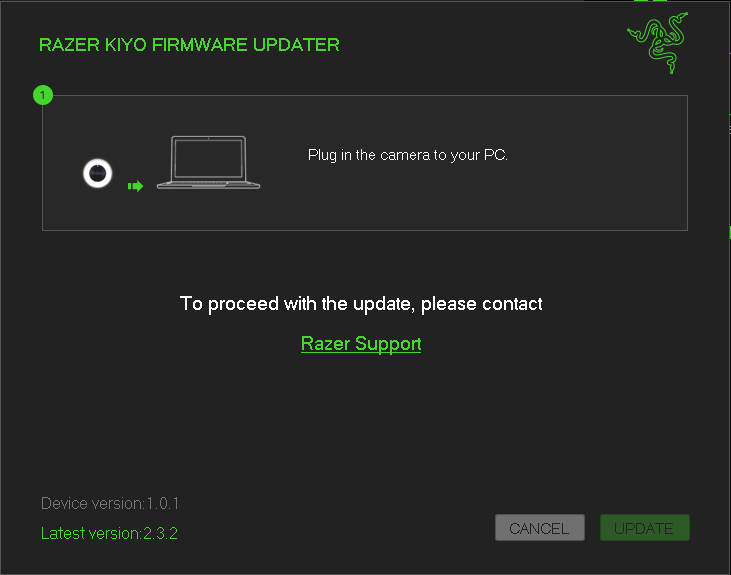The width and height of the screenshot is (731, 575).
Task: Select the green step 1 circle badge
Action: point(43,95)
